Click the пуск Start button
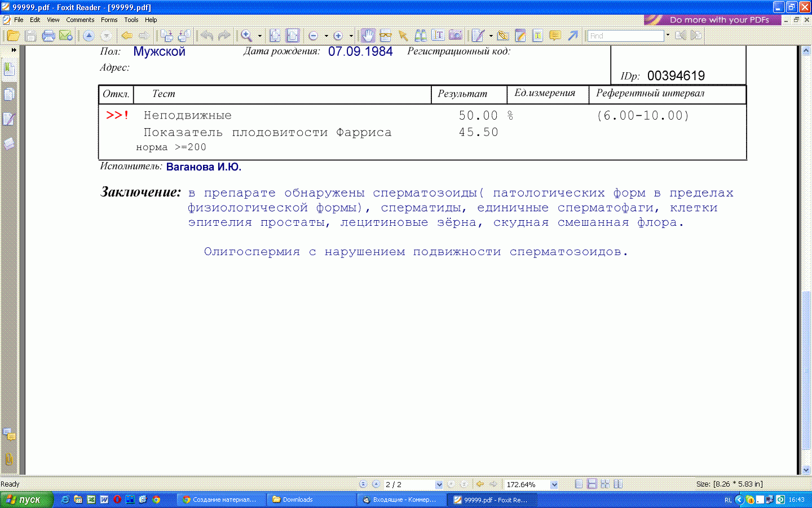Screen dimensions: 812x508 [26, 500]
